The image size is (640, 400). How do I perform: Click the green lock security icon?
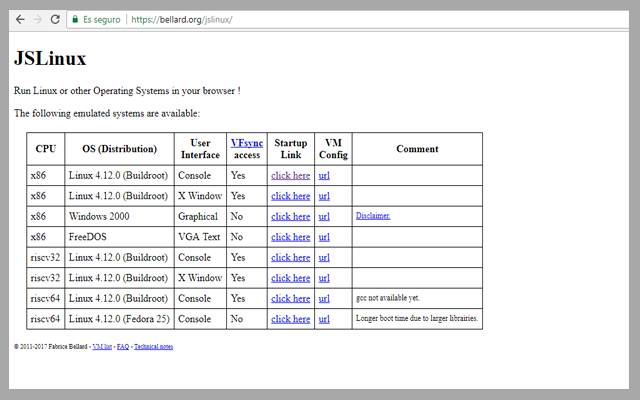click(x=75, y=19)
